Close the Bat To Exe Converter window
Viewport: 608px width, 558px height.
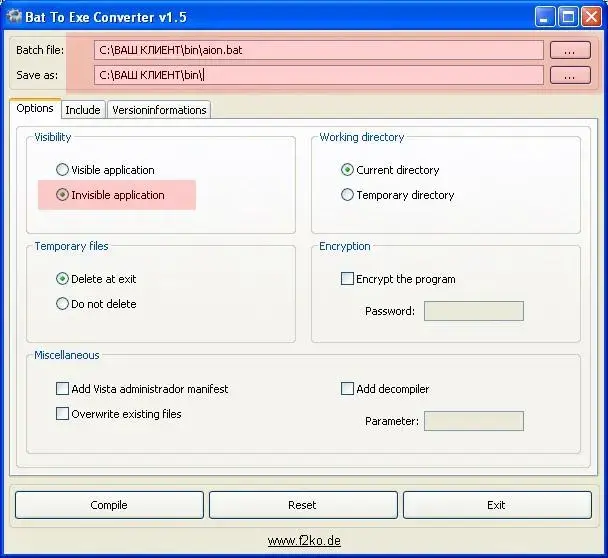591,17
